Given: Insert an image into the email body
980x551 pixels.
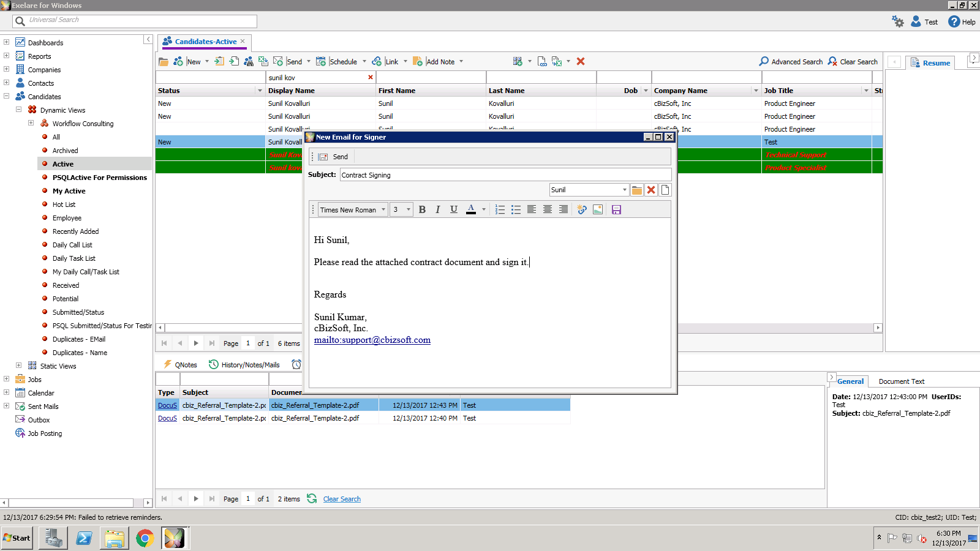Looking at the screenshot, I should pos(598,209).
